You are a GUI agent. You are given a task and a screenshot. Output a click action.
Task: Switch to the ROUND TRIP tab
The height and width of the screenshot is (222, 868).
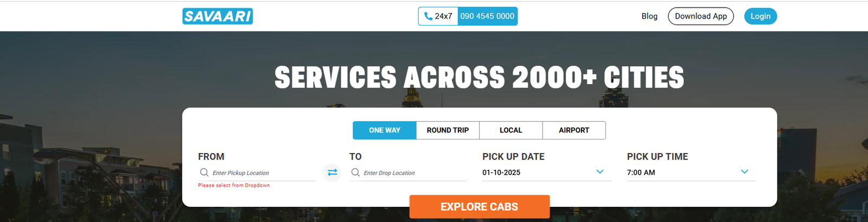click(448, 130)
